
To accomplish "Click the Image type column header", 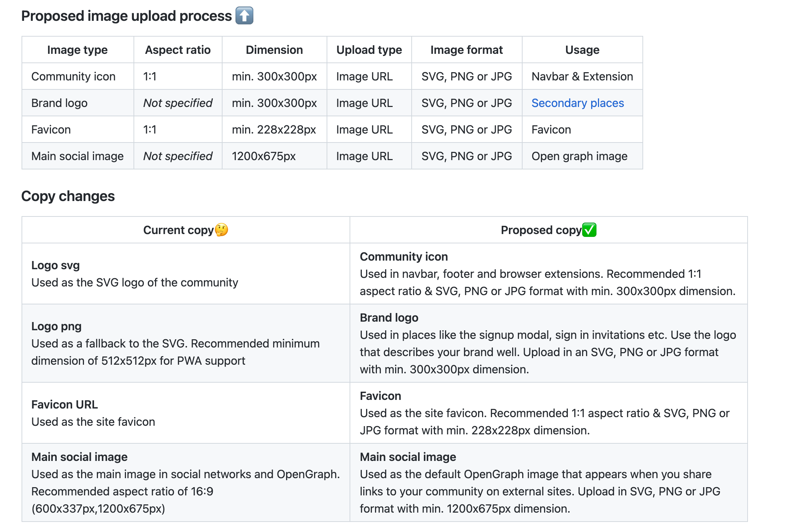I will click(77, 50).
